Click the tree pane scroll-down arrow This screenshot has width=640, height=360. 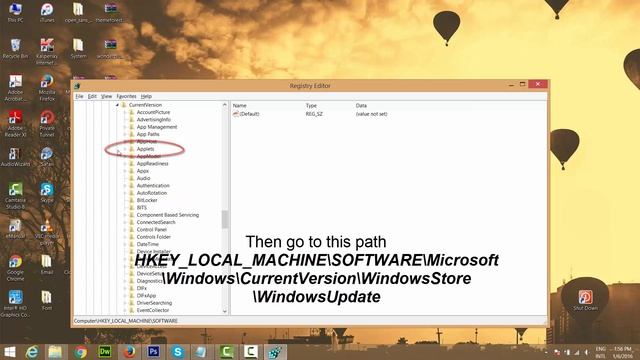225,311
